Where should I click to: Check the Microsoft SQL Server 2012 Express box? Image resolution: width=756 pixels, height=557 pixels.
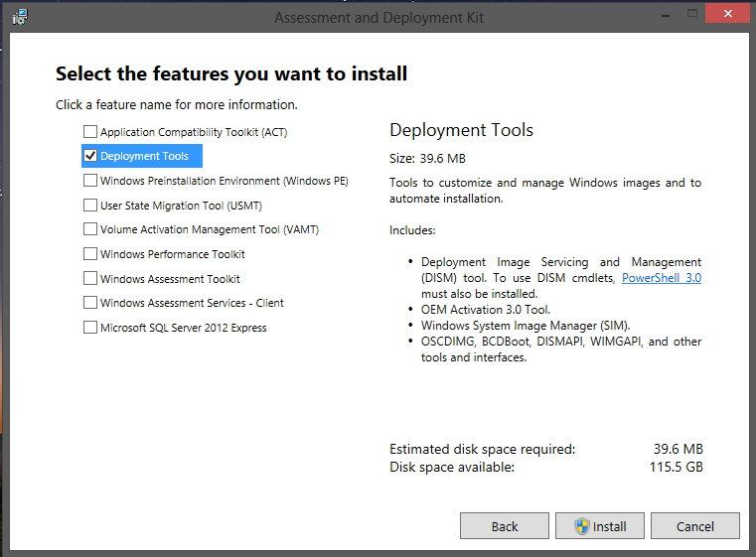point(90,328)
